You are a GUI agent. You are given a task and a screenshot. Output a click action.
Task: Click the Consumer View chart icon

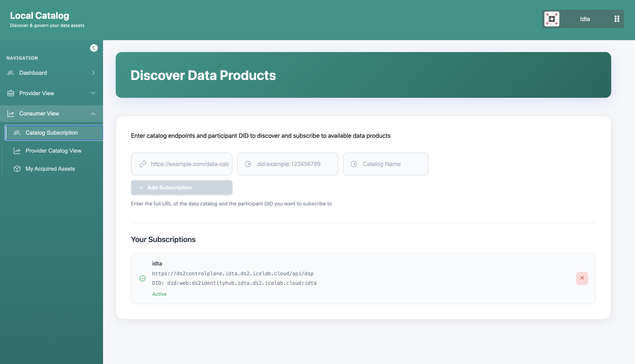[x=11, y=114]
